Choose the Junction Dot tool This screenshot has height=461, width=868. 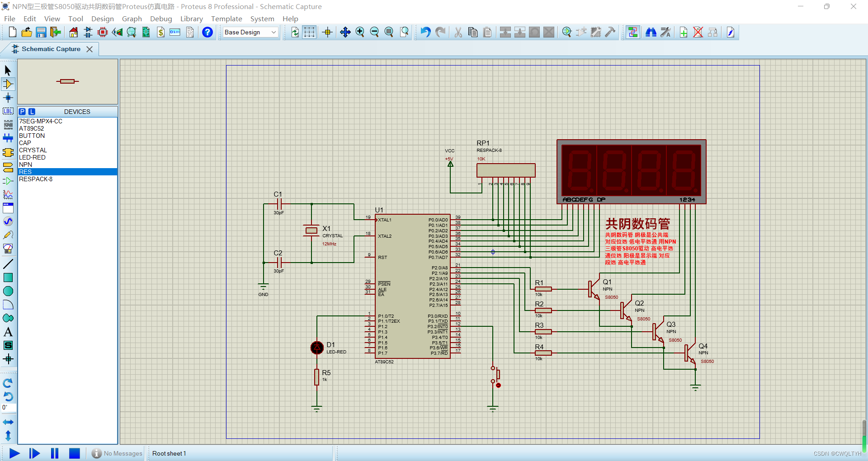(x=8, y=98)
